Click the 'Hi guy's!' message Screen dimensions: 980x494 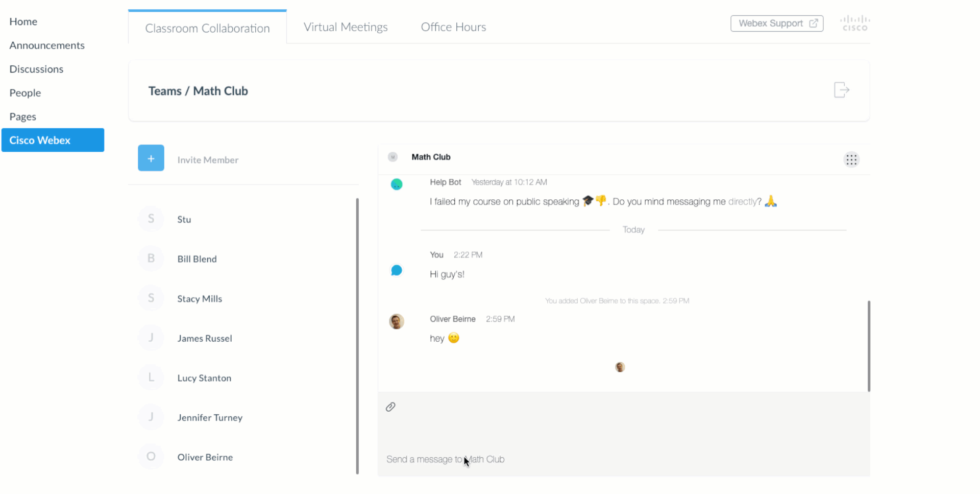[447, 274]
